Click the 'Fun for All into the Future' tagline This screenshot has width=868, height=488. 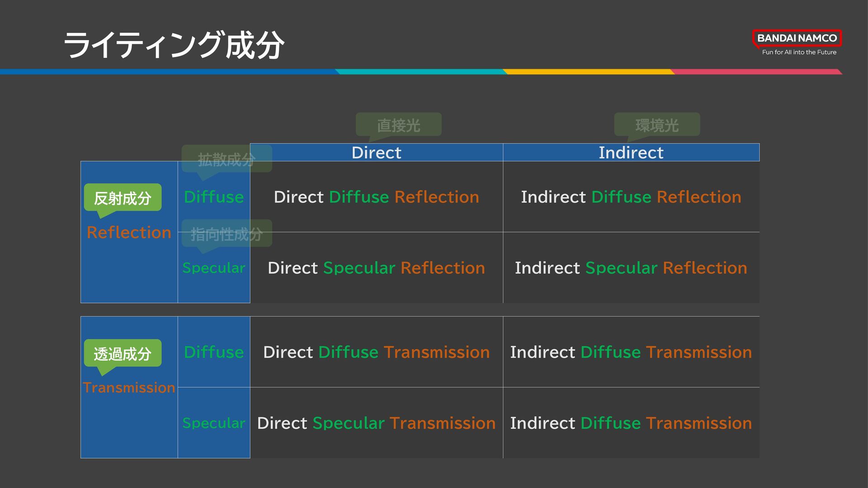pos(799,52)
